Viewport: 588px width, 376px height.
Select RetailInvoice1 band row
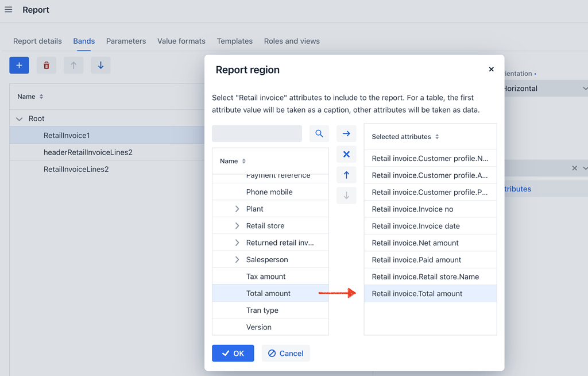[x=107, y=135]
